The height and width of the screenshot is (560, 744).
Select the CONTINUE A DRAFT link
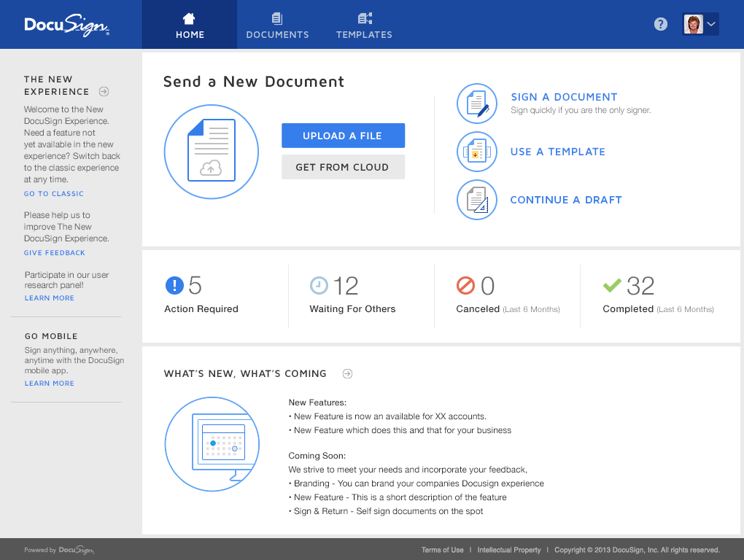point(566,200)
